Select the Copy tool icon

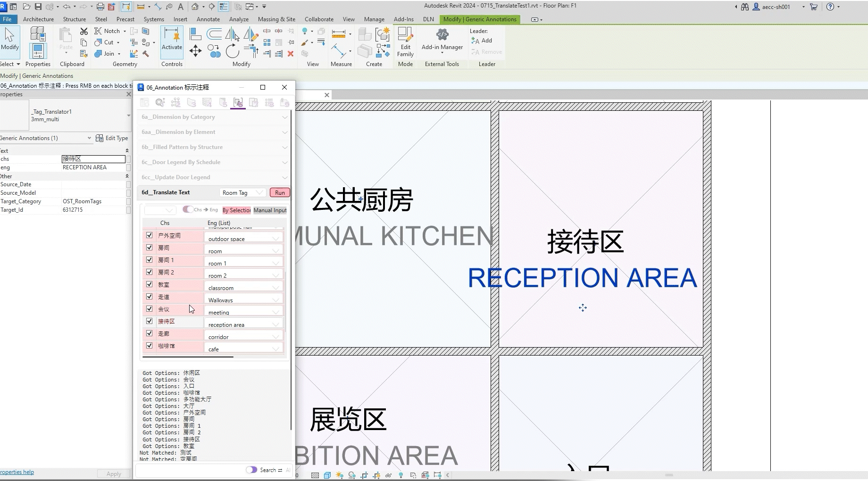(x=214, y=51)
